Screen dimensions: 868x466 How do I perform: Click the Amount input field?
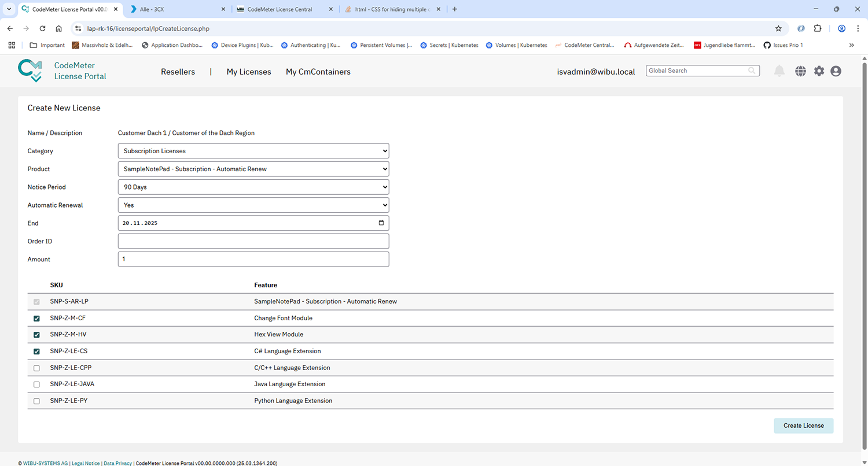[x=253, y=259]
